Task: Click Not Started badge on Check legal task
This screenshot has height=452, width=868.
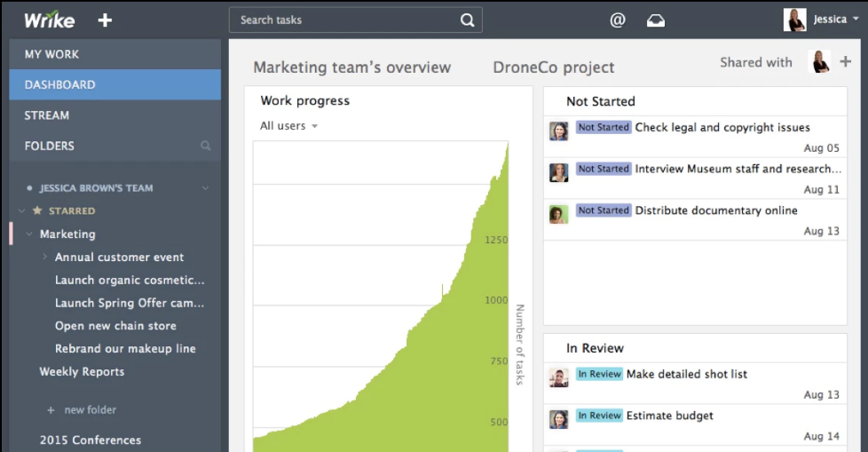Action: [x=604, y=127]
